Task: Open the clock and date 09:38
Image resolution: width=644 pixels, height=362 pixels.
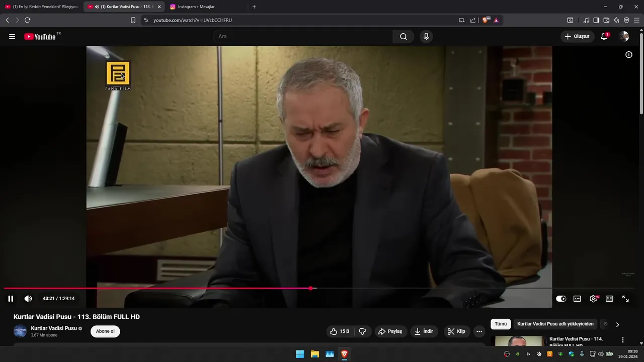Action: pos(628,354)
